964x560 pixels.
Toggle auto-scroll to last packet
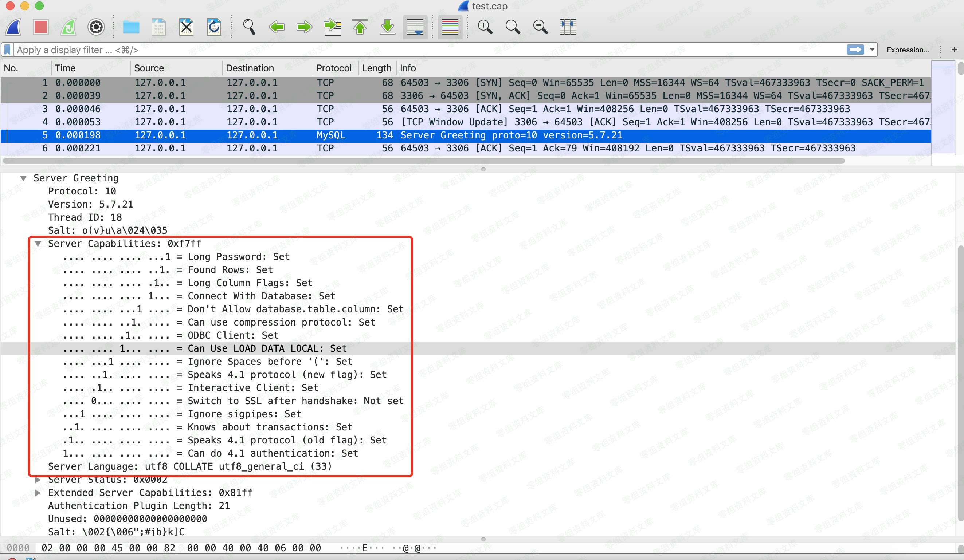pyautogui.click(x=415, y=27)
